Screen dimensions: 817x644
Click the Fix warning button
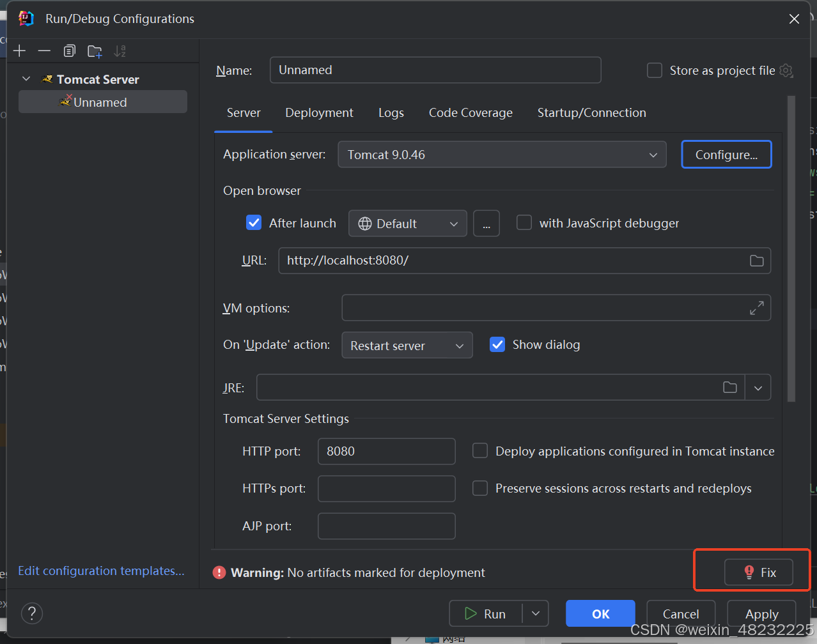(x=759, y=572)
